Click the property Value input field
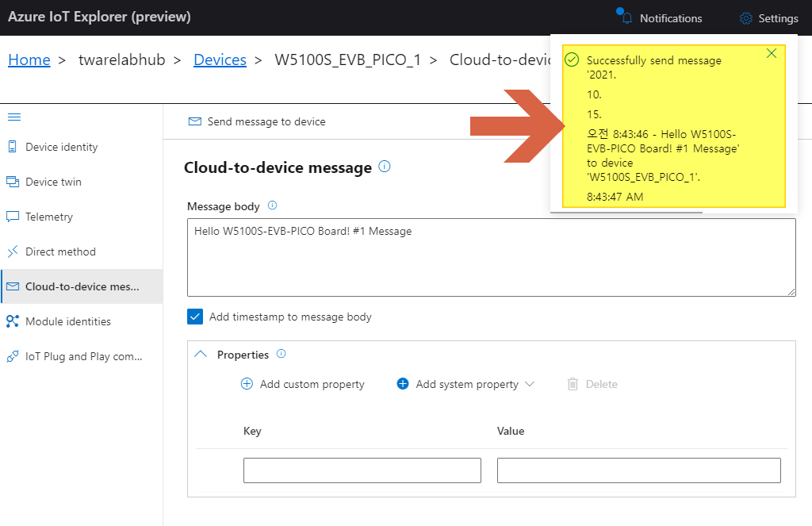Image resolution: width=812 pixels, height=526 pixels. [x=639, y=470]
